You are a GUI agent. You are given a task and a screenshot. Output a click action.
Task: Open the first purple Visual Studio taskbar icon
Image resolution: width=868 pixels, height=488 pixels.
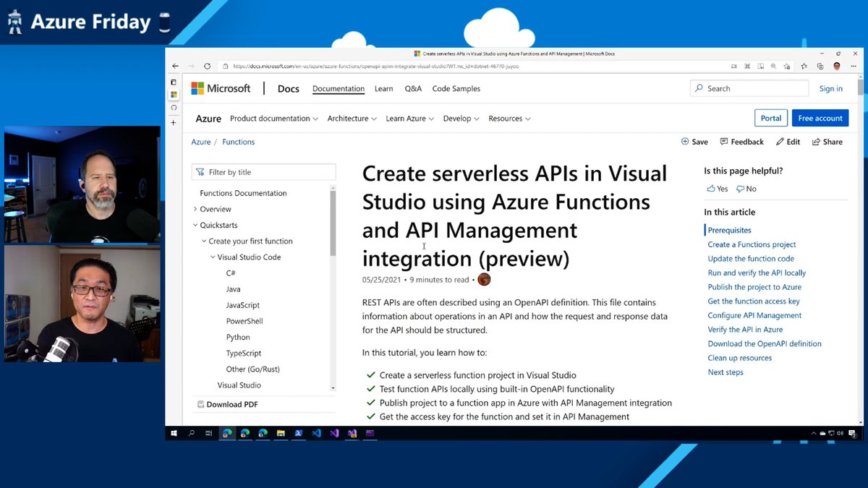tap(334, 433)
